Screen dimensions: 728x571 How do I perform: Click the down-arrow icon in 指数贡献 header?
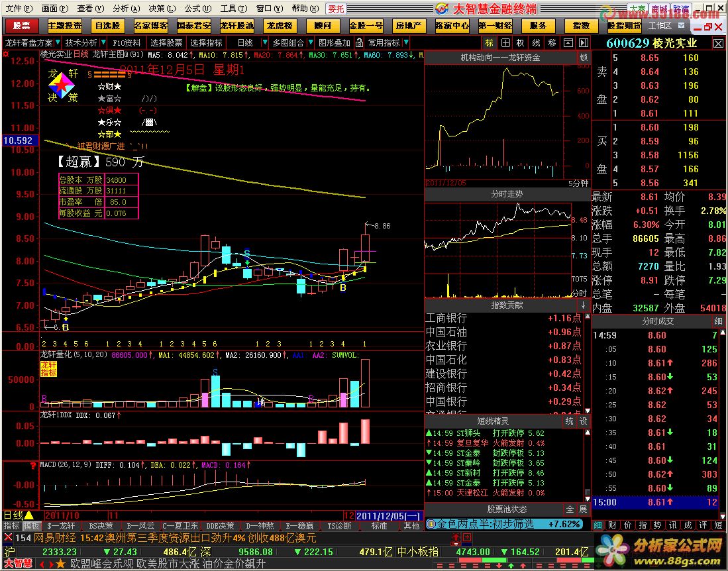coord(583,305)
